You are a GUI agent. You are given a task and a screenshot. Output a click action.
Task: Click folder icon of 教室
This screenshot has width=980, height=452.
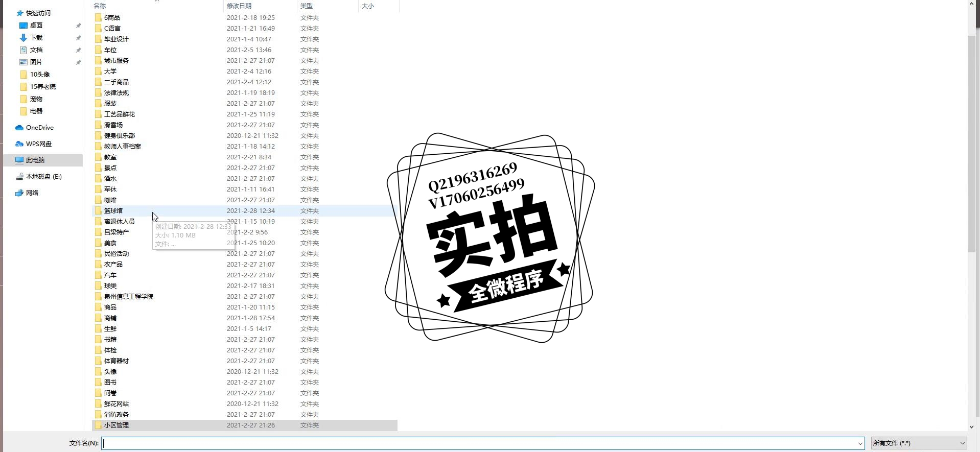tap(98, 157)
